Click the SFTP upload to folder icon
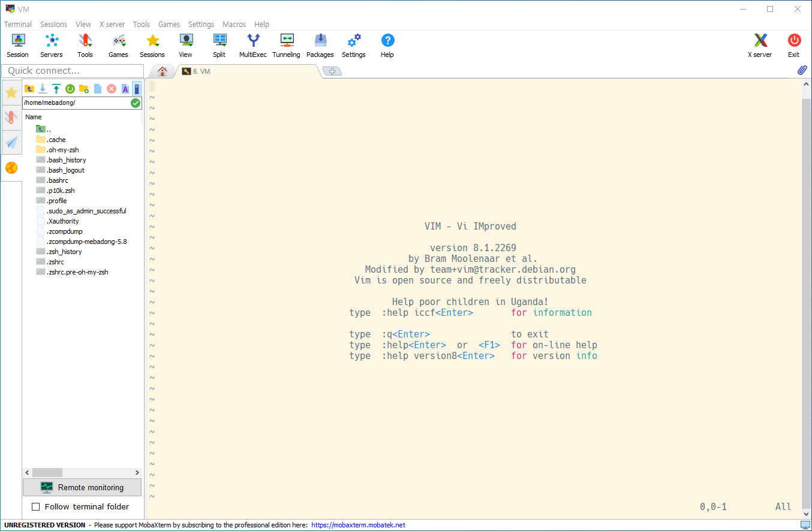812x531 pixels. point(56,89)
